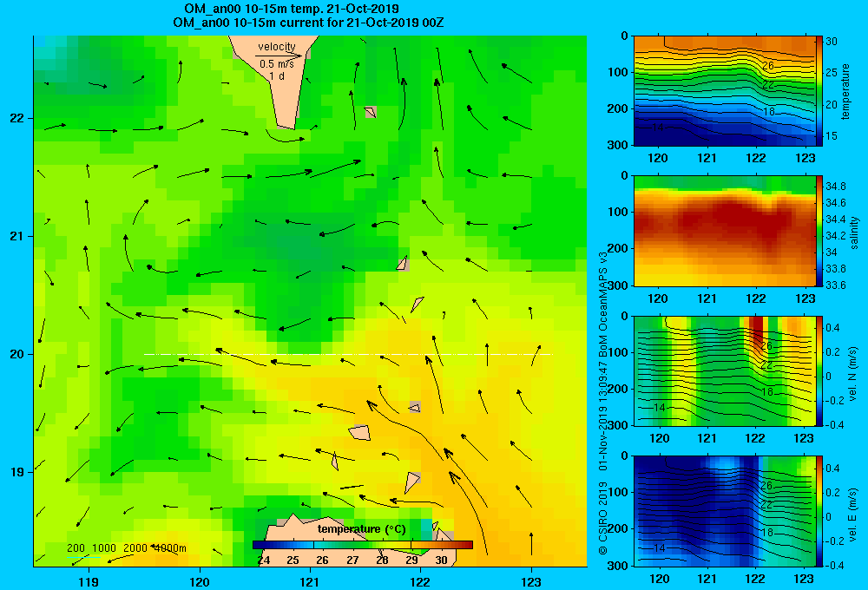Viewport: 868px width, 590px height.
Task: Click the velocity scale arrow legend
Action: tap(279, 56)
